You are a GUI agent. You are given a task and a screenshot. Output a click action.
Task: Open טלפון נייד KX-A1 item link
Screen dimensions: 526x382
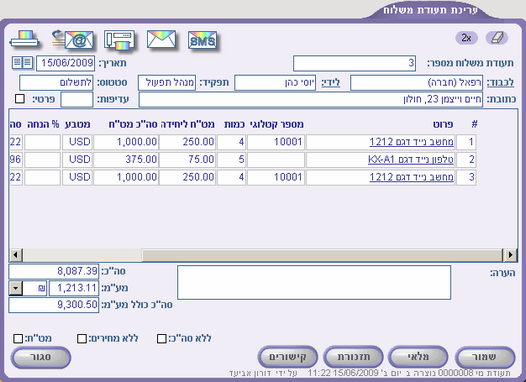[411, 159]
